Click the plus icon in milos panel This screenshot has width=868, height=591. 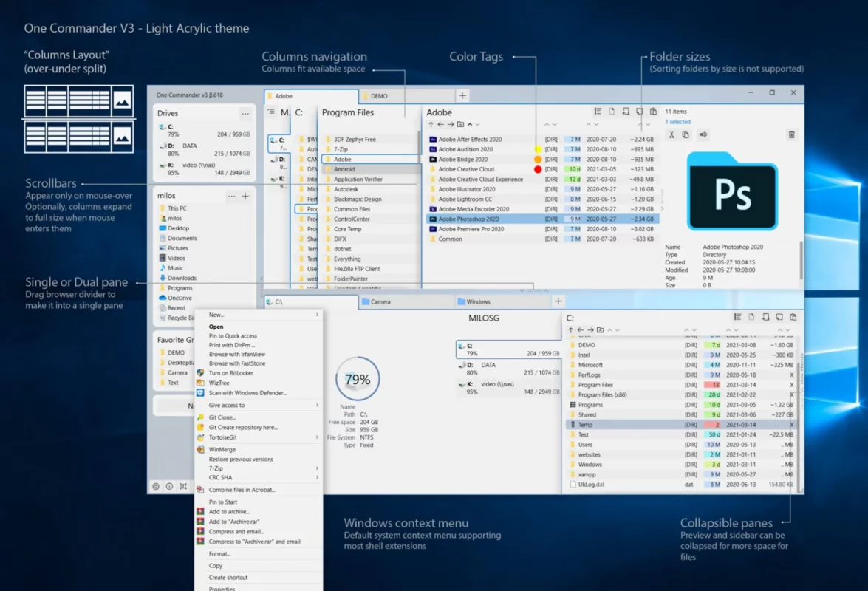[x=245, y=196]
